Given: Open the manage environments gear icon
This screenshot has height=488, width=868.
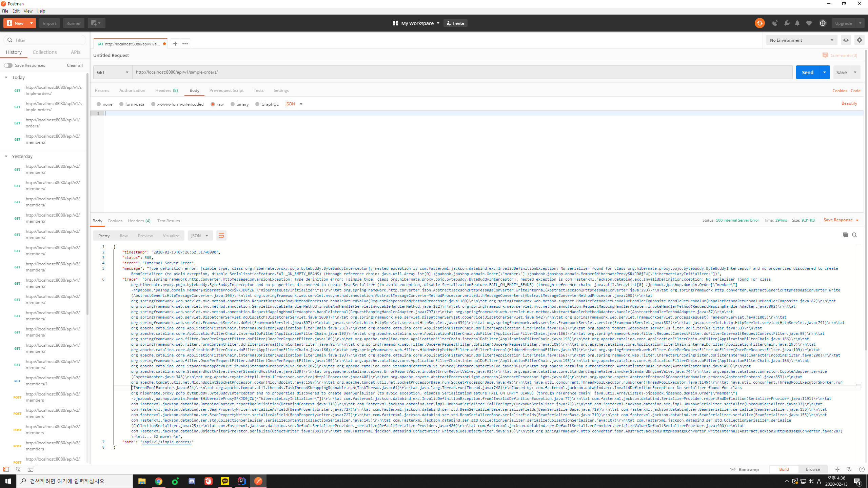Looking at the screenshot, I should click(x=859, y=40).
